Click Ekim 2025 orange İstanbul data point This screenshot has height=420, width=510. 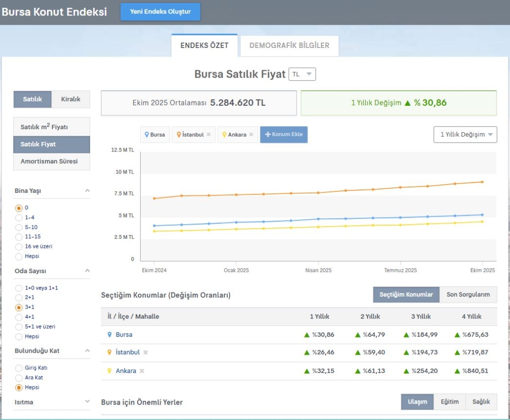[482, 182]
